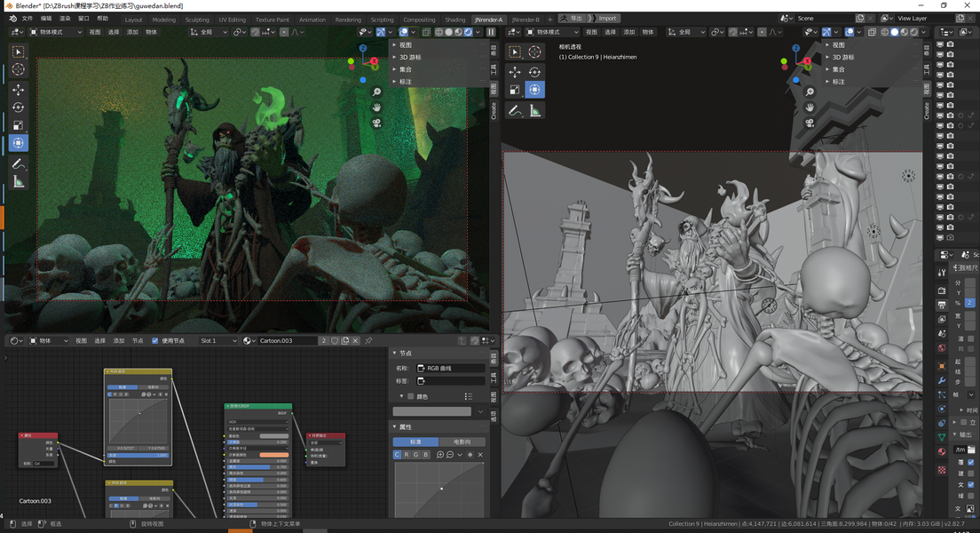Select the Rotate tool in right viewport
The height and width of the screenshot is (533, 980).
point(534,72)
